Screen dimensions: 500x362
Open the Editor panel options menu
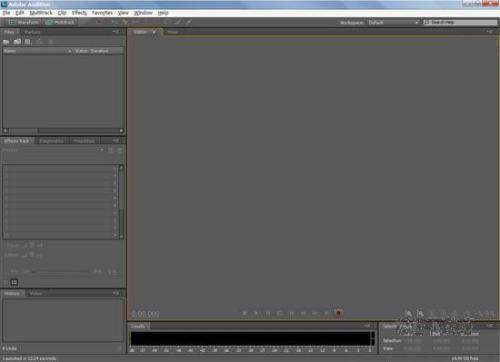click(490, 32)
